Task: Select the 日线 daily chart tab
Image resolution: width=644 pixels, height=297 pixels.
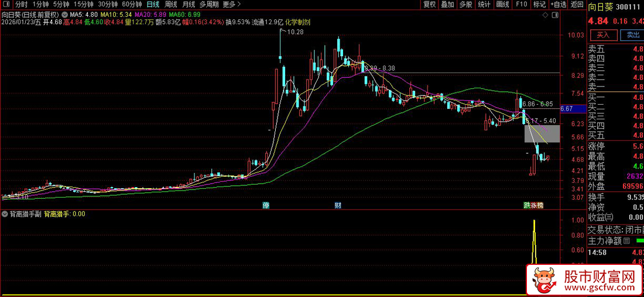Action: click(x=153, y=5)
